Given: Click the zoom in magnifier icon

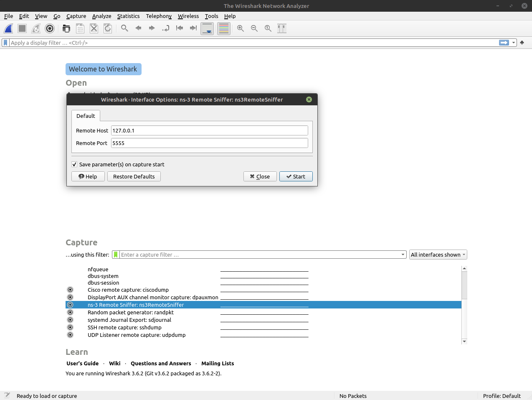Looking at the screenshot, I should pos(241,28).
